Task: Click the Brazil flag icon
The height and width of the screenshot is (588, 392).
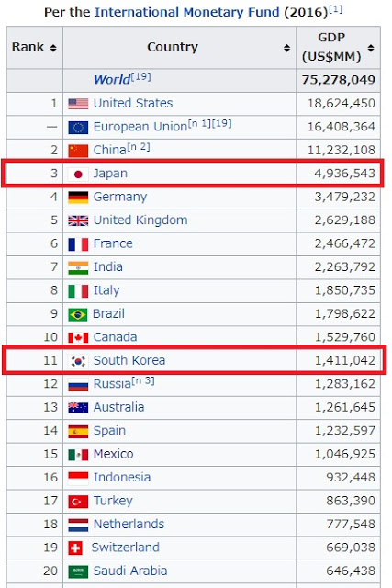Action: click(x=78, y=314)
